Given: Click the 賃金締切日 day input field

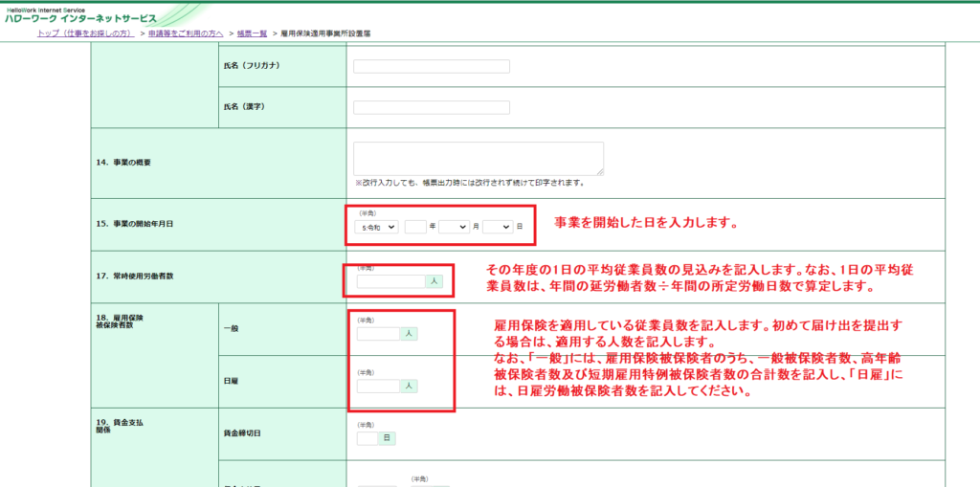Looking at the screenshot, I should pos(367,438).
